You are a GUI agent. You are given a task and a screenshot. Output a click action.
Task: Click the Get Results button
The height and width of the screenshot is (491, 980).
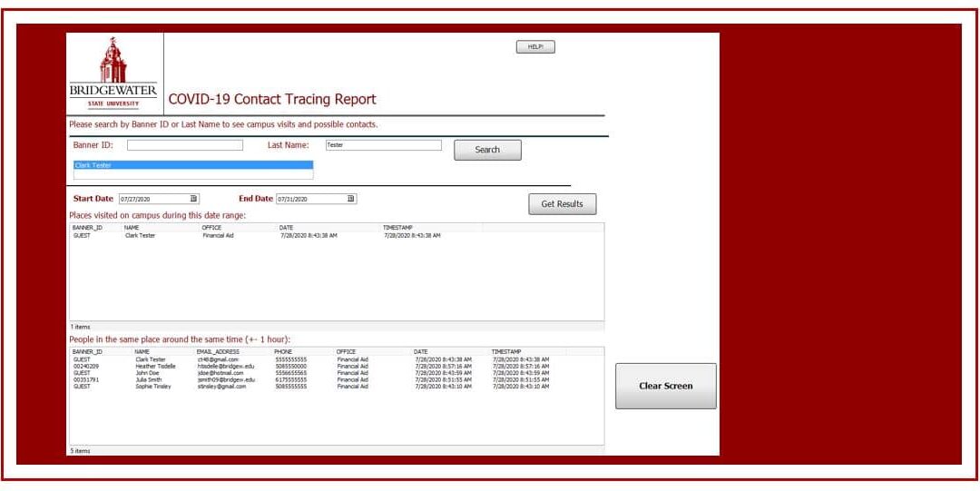click(562, 204)
